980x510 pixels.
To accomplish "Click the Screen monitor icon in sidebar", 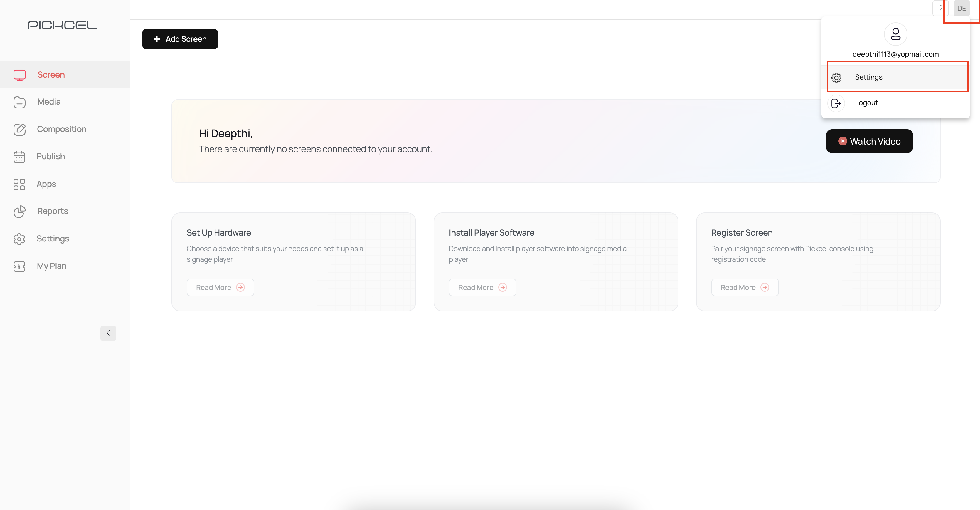I will [19, 75].
